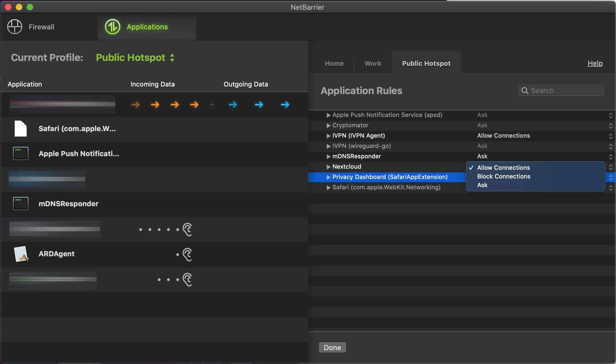Viewport: 616px width, 364px height.
Task: Click the mDNSResponder exec terminal icon
Action: [21, 203]
